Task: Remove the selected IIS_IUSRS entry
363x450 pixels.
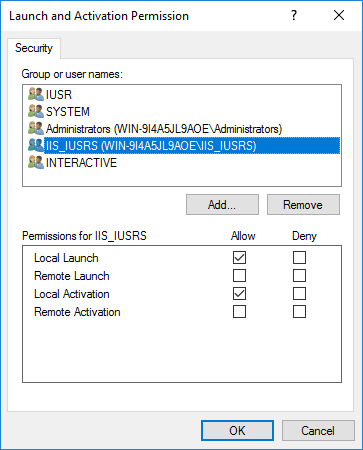Action: click(x=303, y=205)
